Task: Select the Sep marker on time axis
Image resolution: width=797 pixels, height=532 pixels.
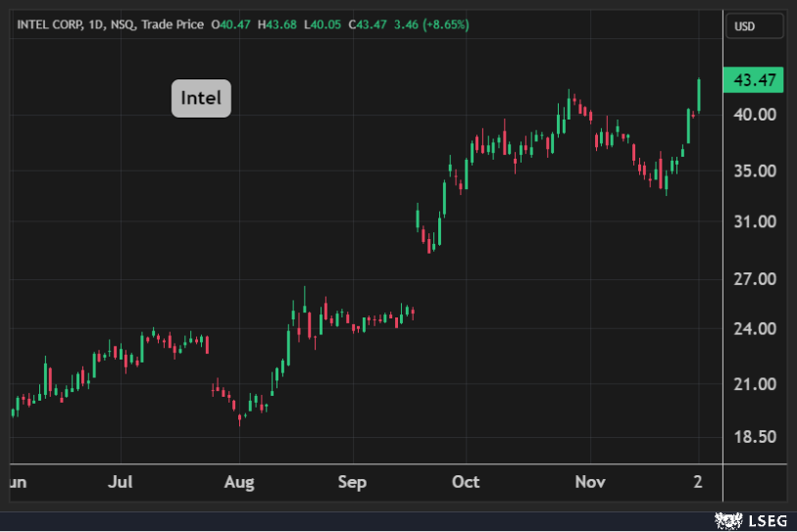Action: point(352,482)
